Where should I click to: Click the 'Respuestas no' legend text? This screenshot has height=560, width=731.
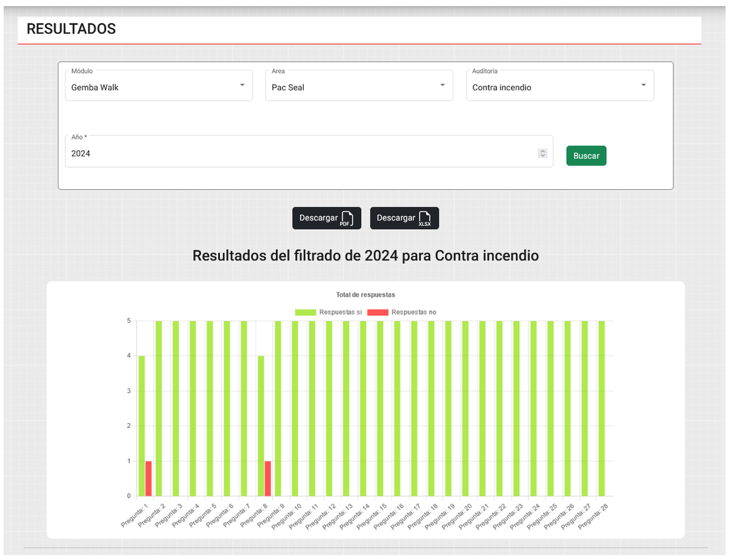tap(414, 312)
